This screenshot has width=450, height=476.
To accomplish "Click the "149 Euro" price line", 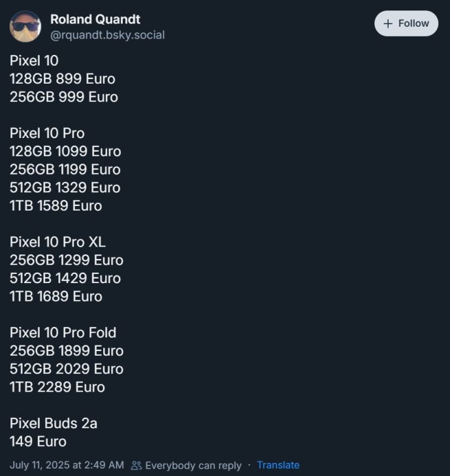I will click(x=38, y=441).
